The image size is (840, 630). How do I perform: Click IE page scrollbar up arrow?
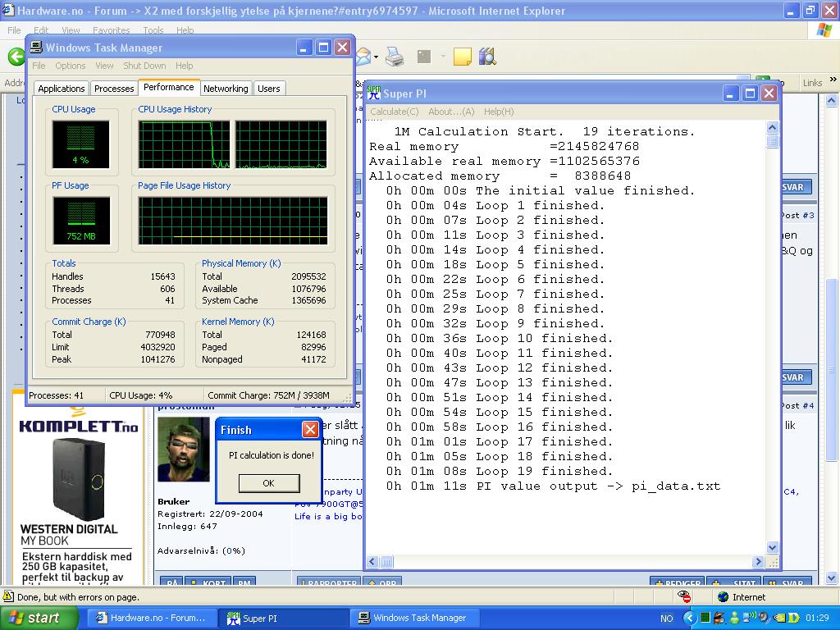point(832,100)
